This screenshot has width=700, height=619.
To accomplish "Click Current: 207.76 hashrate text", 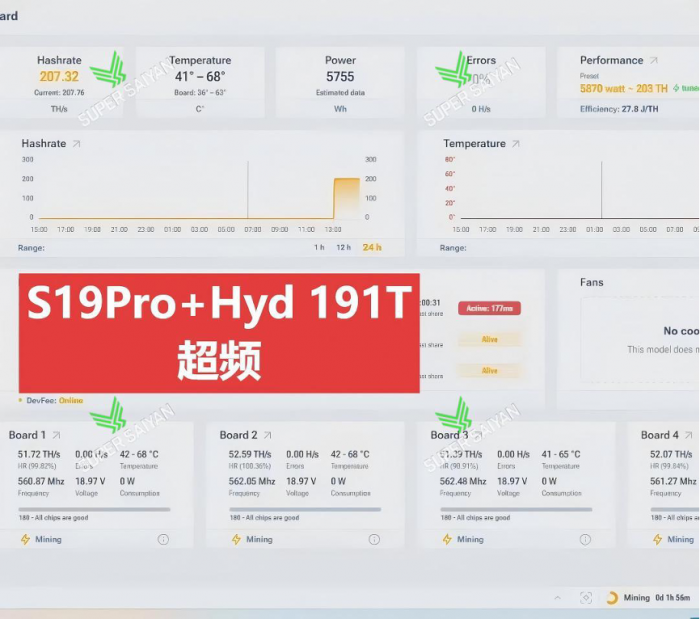I will [59, 93].
